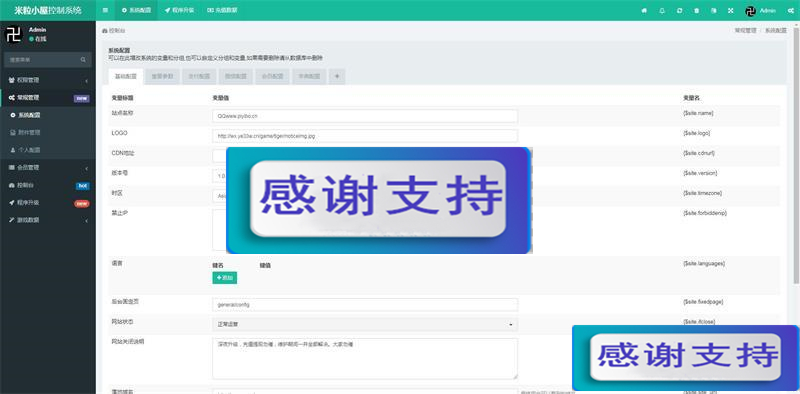Click the 个人配置 user icon in sidebar

(13, 150)
